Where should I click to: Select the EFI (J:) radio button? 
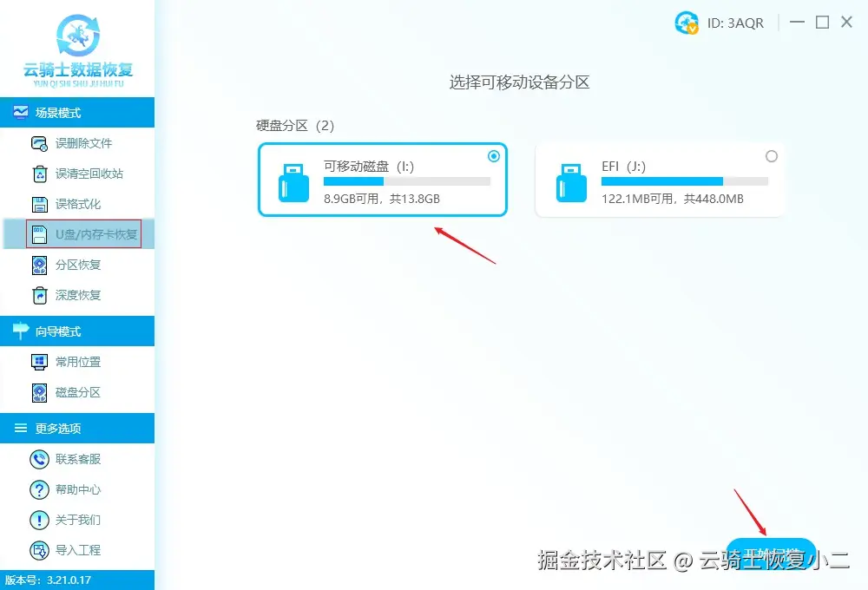771,156
